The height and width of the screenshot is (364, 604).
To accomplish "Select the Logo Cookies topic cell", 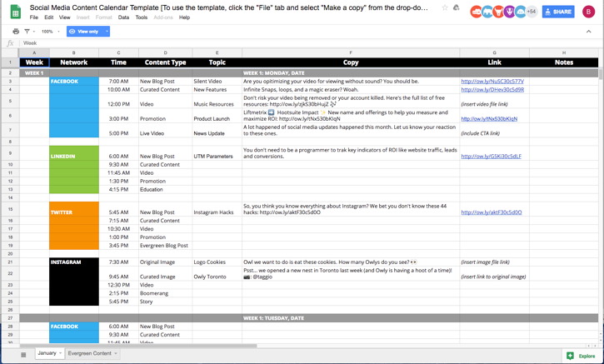I will point(217,262).
